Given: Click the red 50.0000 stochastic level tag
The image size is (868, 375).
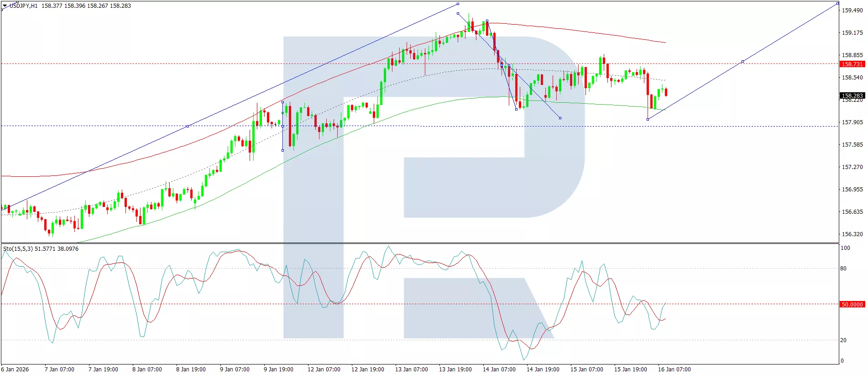Looking at the screenshot, I should pos(852,304).
